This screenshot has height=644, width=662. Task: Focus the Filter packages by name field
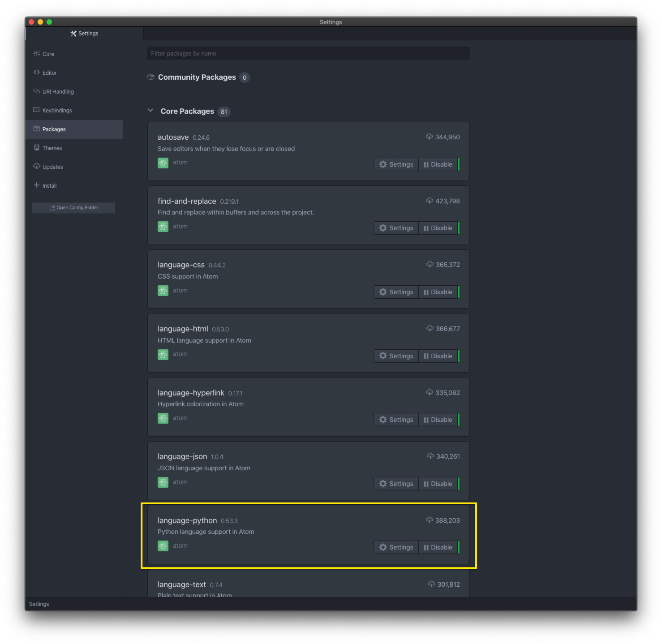pos(309,53)
